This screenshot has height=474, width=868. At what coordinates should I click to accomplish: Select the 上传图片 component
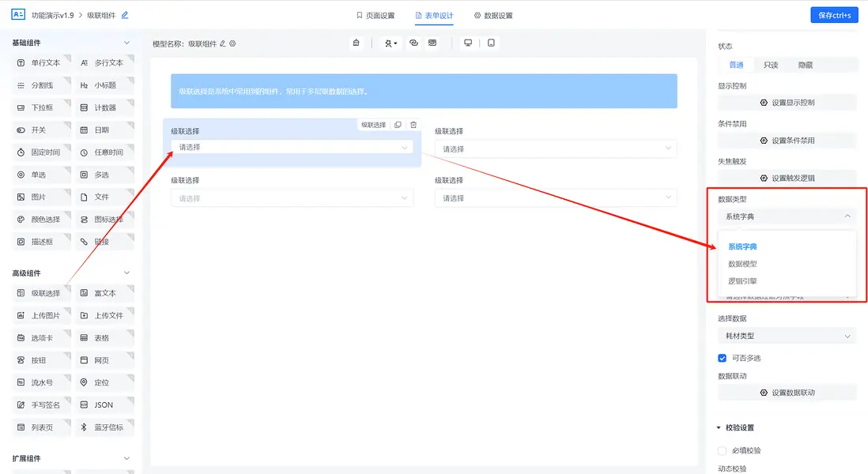(42, 315)
